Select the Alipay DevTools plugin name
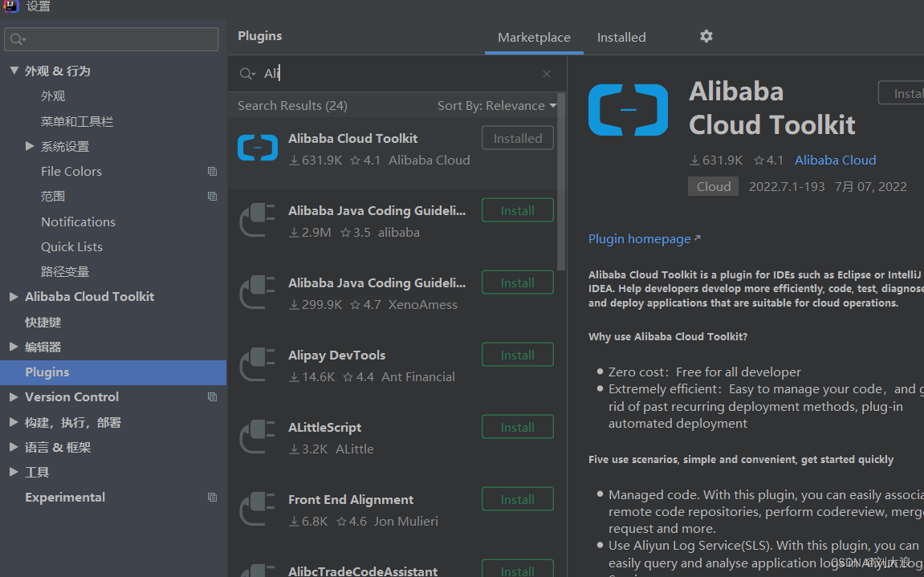The image size is (924, 577). pyautogui.click(x=336, y=356)
